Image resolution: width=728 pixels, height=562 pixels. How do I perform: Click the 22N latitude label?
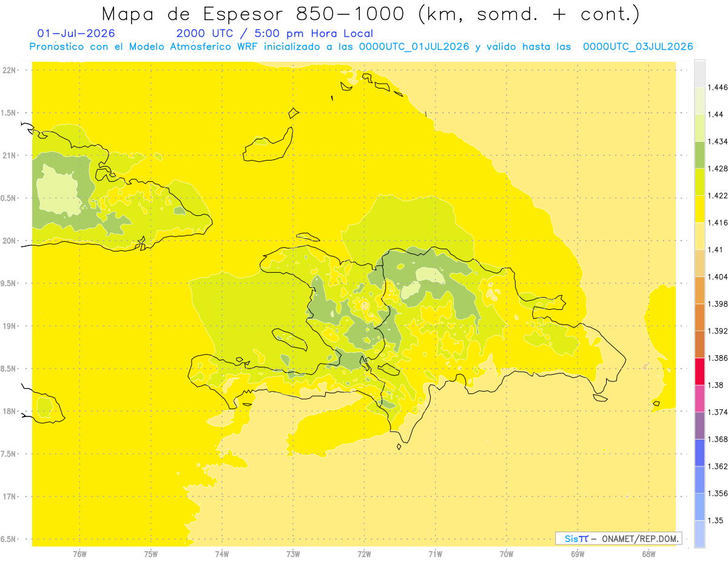pyautogui.click(x=9, y=70)
